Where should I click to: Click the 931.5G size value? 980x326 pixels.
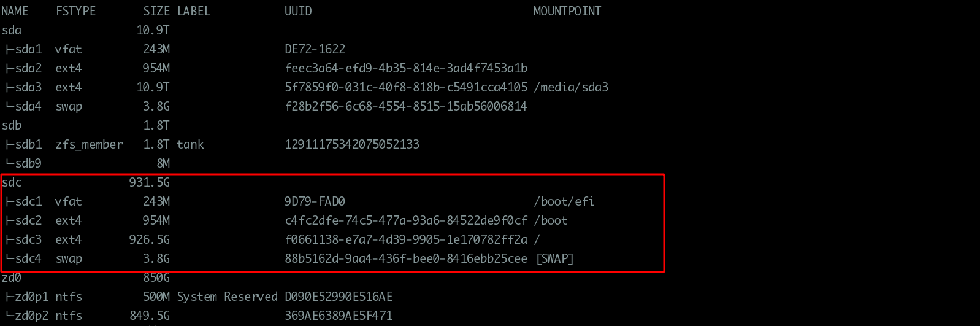(x=149, y=182)
